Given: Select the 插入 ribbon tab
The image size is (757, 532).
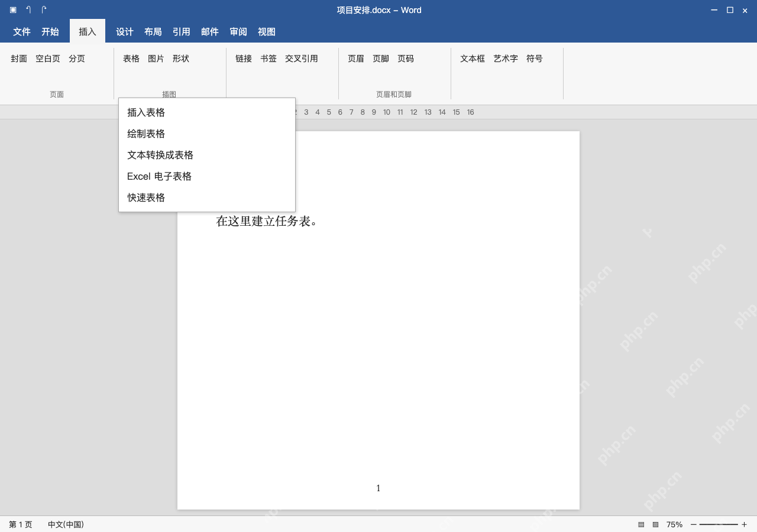Looking at the screenshot, I should pos(88,32).
